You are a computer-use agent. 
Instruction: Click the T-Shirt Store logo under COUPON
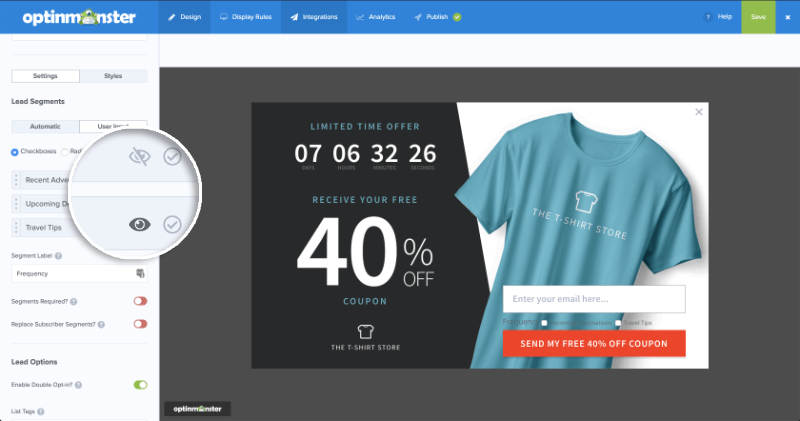365,338
